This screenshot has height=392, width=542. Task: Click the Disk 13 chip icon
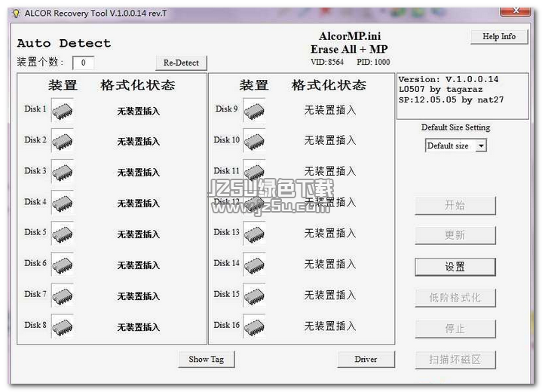(254, 234)
